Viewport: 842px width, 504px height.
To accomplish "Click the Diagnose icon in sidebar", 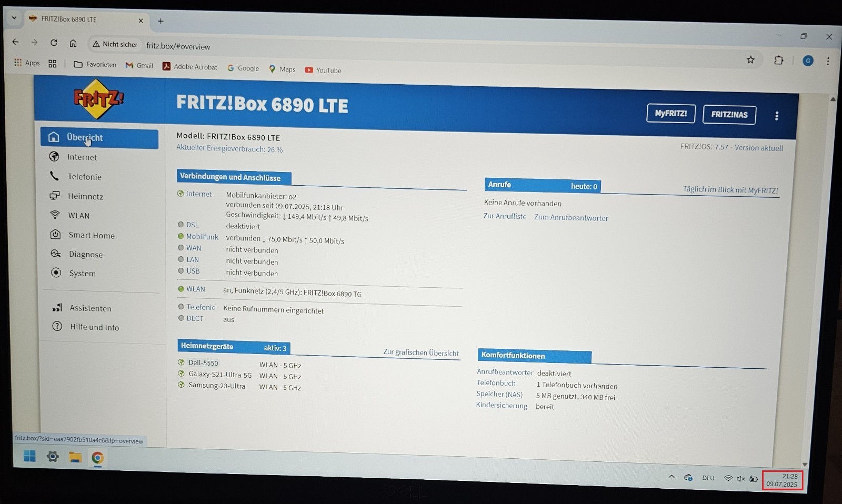I will coord(56,254).
